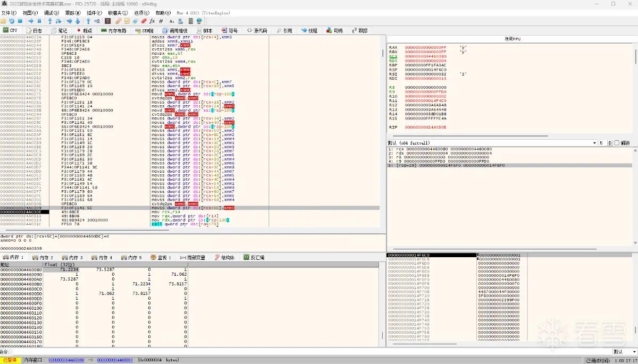
Task: Click the step into icon
Action: pos(50,21)
